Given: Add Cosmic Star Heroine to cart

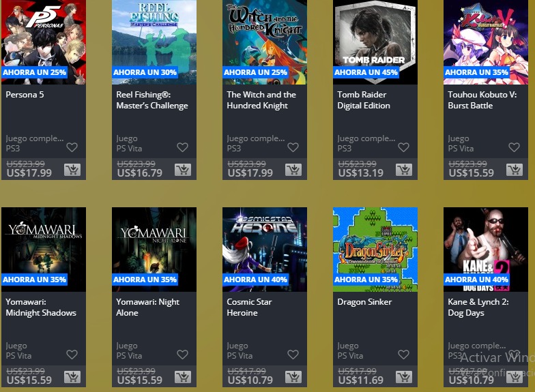Looking at the screenshot, I should 293,376.
